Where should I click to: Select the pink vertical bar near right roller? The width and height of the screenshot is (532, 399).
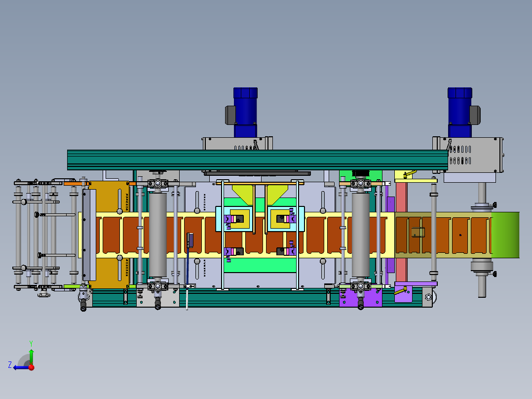(401, 233)
